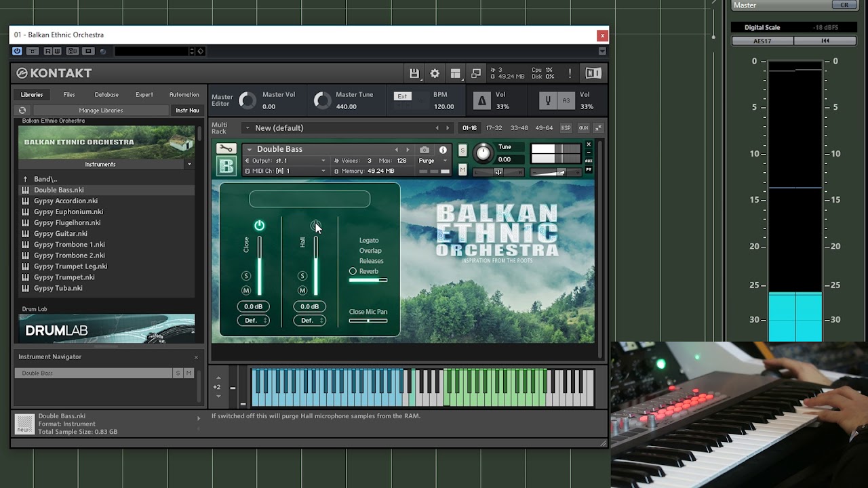
Task: Switch to the Files browser tab
Action: click(x=69, y=95)
